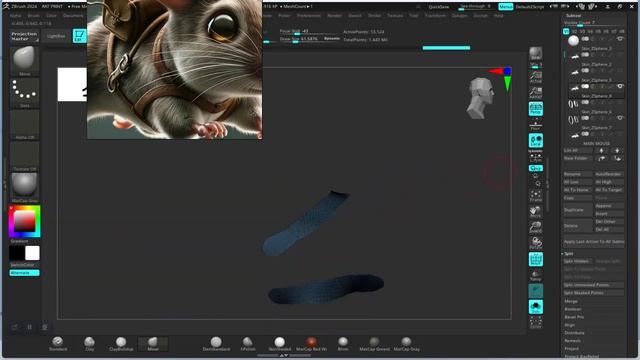Open the Color menu
This screenshot has height=360, width=640.
coord(51,16)
